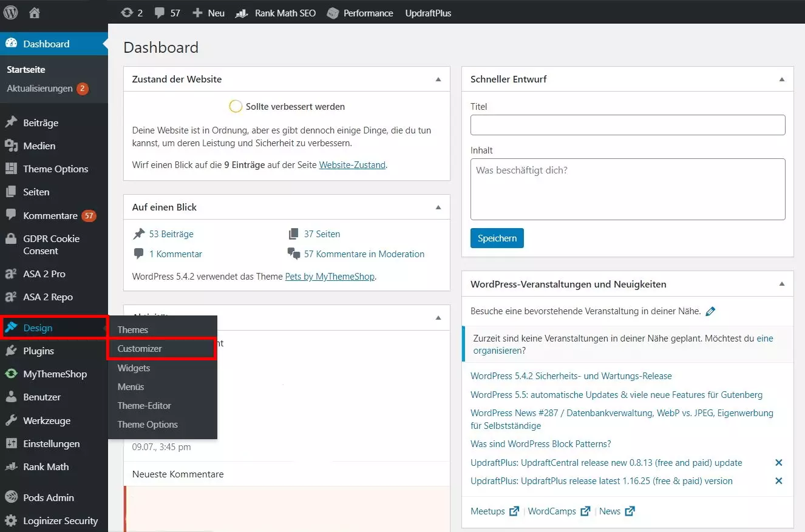The height and width of the screenshot is (532, 805).
Task: Open Benutzer in the sidebar
Action: pyautogui.click(x=54, y=397)
